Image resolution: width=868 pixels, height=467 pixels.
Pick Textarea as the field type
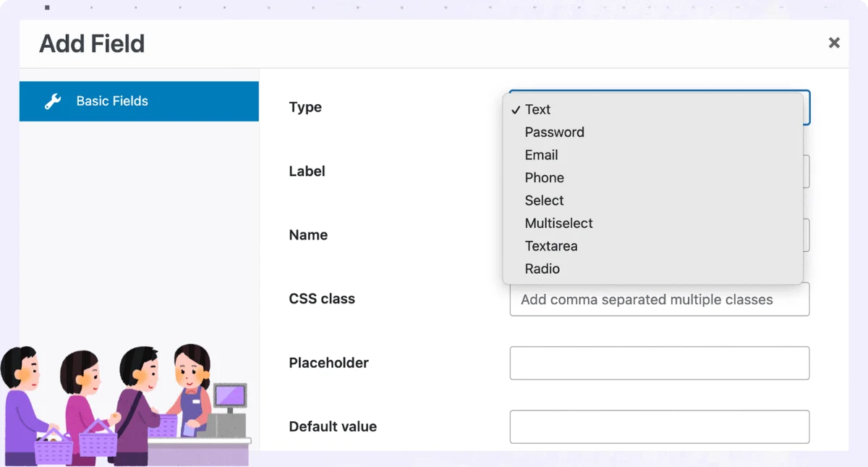click(652, 246)
